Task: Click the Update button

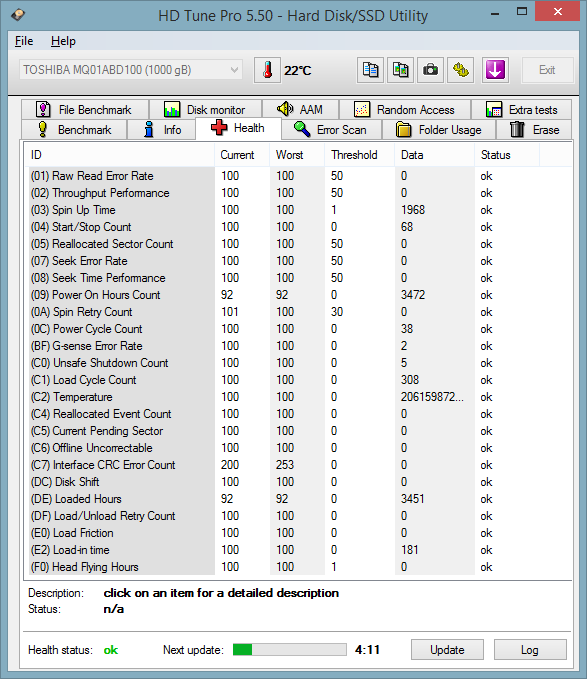Action: click(447, 650)
